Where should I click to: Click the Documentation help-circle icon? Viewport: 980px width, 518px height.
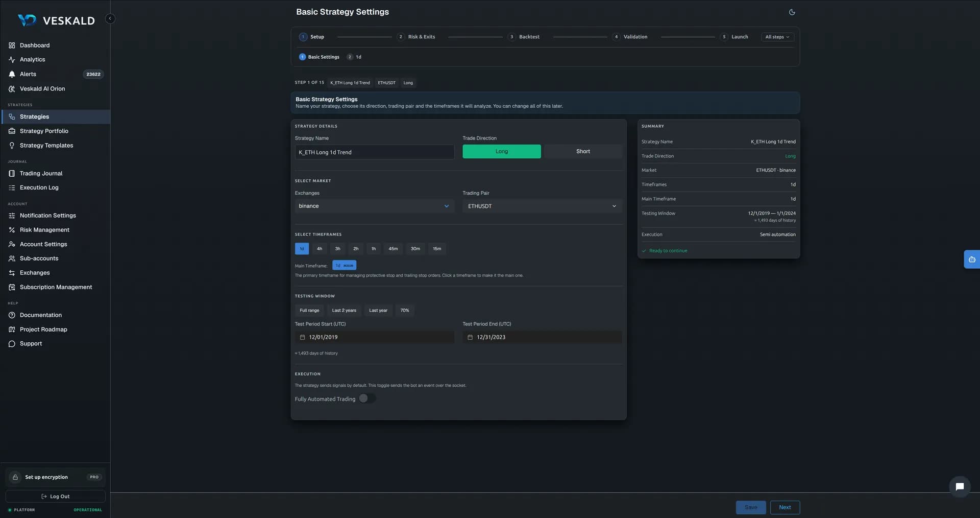[x=12, y=315]
